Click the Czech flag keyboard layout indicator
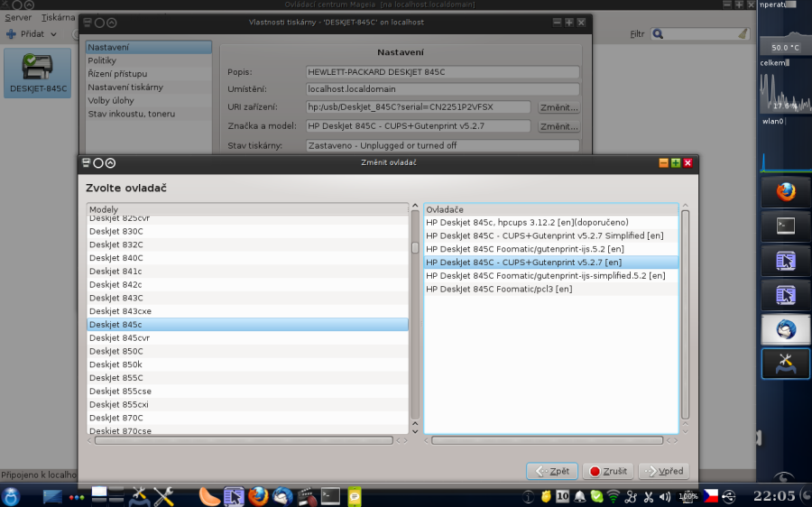The height and width of the screenshot is (507, 812). (x=710, y=495)
